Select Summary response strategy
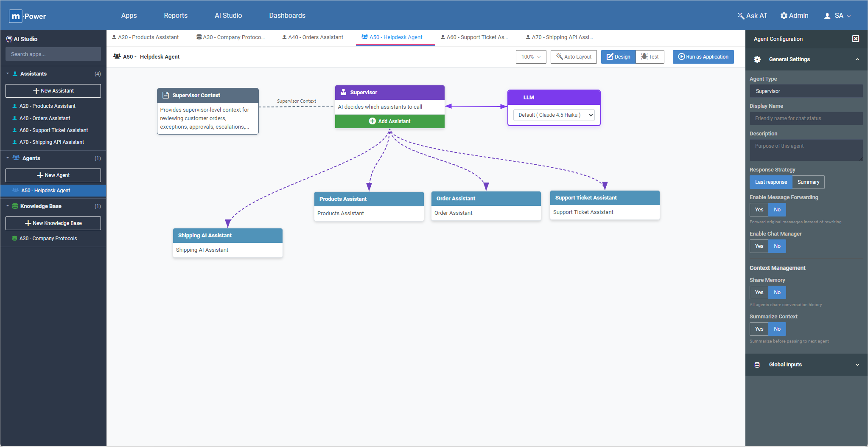 808,182
